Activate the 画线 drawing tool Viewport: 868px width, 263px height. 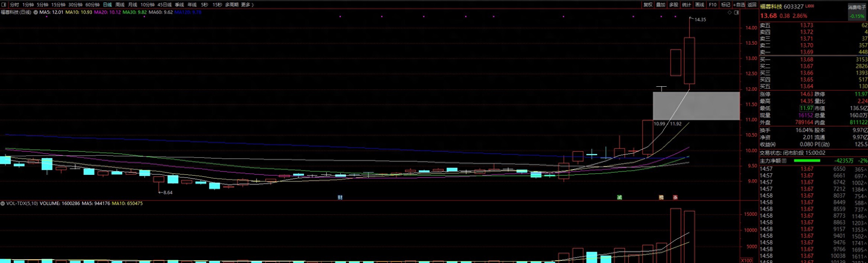700,5
